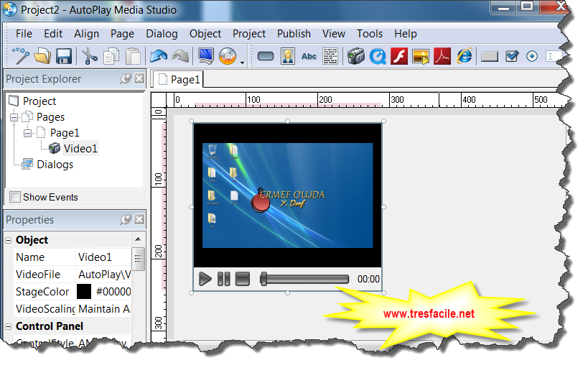Viewport: 588px width, 368px height.
Task: Insert a Video object with the camera icon
Action: [x=356, y=56]
